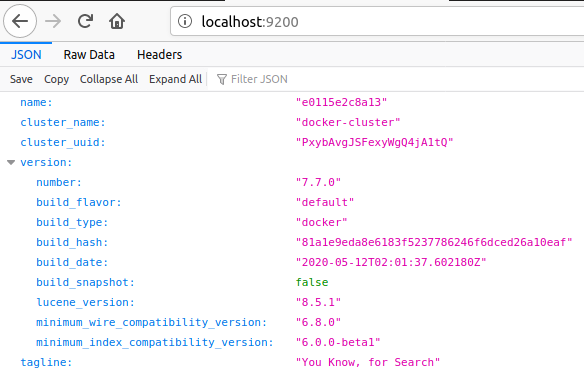Select the minimum_wire_compatibility_version key
This screenshot has width=584, height=387.
coord(151,323)
